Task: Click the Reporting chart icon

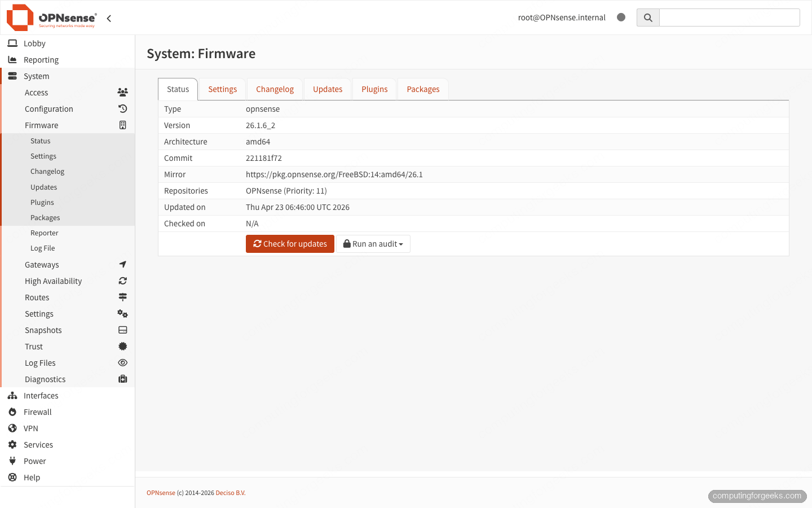Action: click(12, 60)
